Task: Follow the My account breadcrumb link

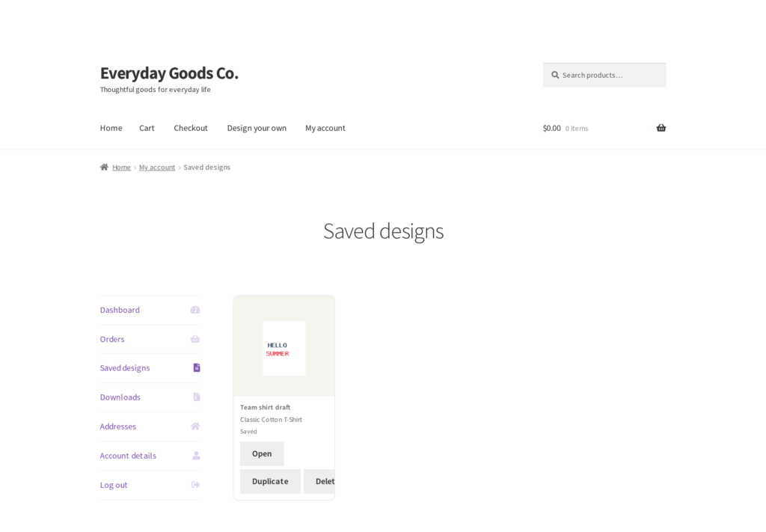Action: [157, 167]
